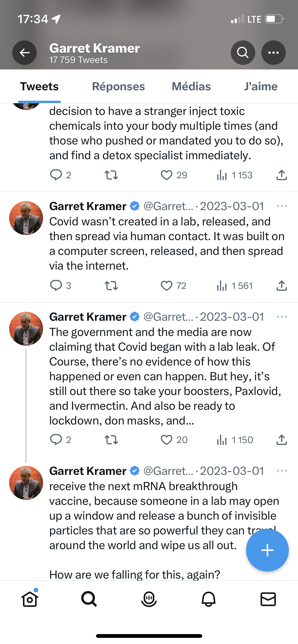Compose a new tweet with plus button
Screen dimensions: 298x644
tap(267, 550)
